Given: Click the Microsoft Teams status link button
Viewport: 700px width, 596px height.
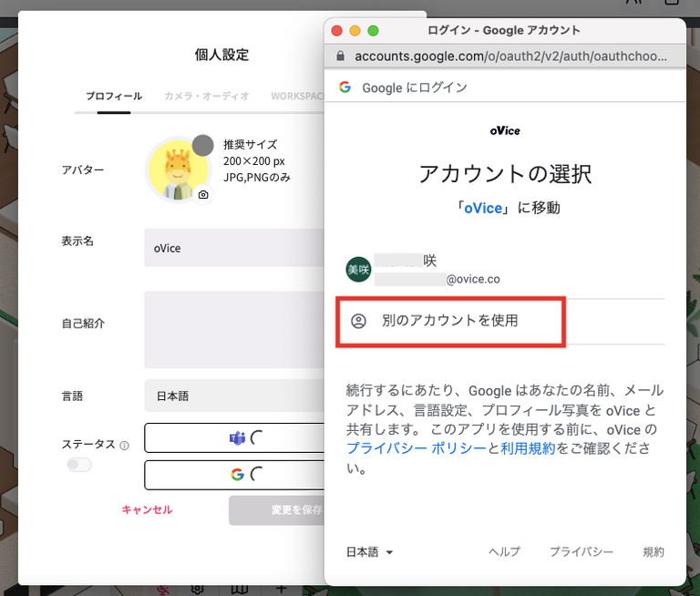Looking at the screenshot, I should click(x=235, y=438).
